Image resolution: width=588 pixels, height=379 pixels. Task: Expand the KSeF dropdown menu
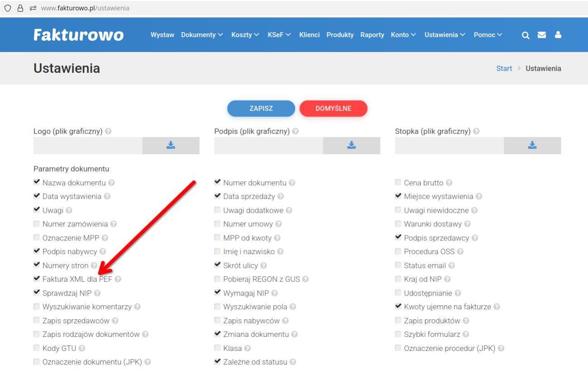click(279, 35)
